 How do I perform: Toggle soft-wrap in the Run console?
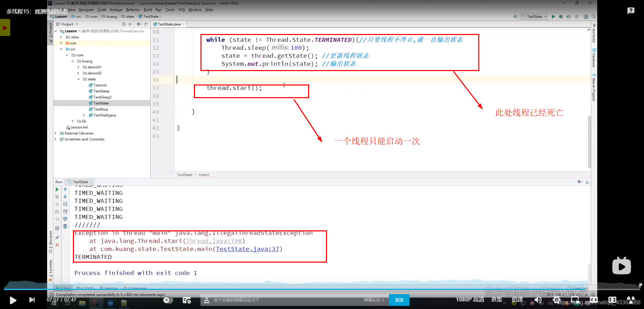[x=65, y=204]
